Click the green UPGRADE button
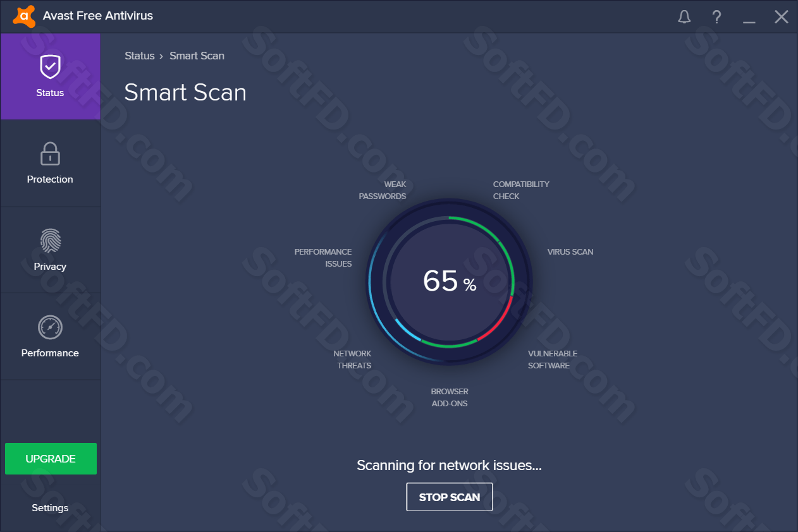The width and height of the screenshot is (798, 532). (x=51, y=459)
